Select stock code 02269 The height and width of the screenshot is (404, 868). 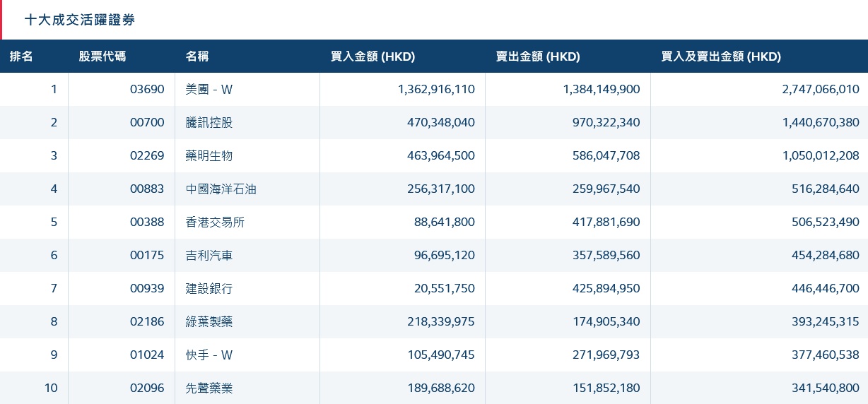[x=147, y=156]
